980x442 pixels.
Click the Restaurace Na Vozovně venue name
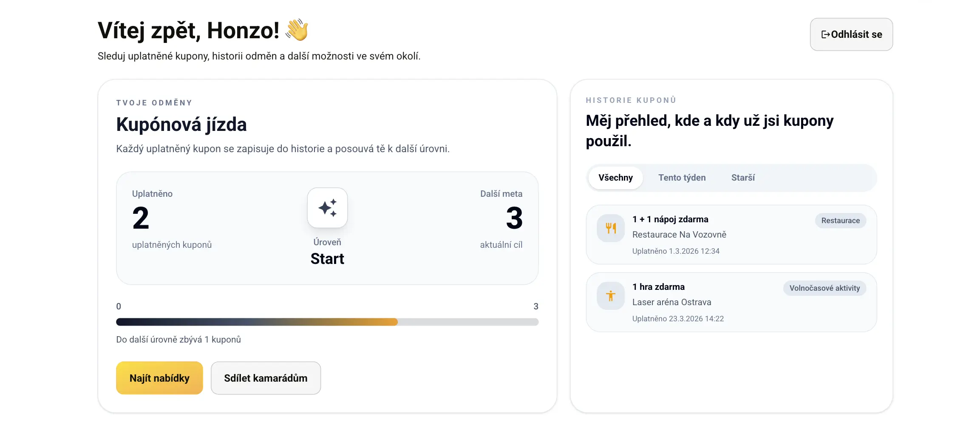(x=679, y=235)
